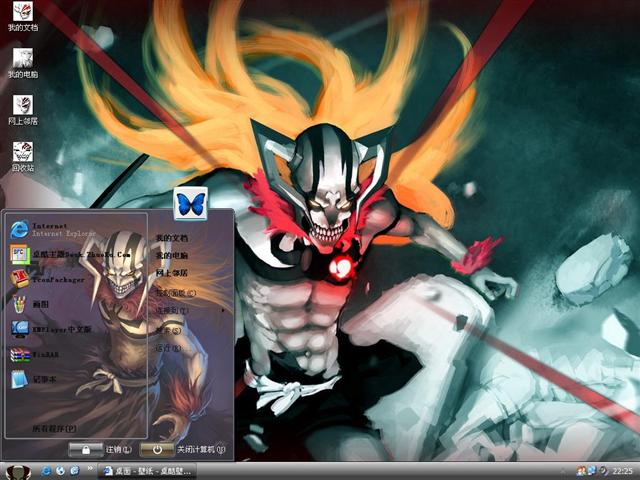Screen dimensions: 640x480
Task: Open 画图 paint program in start menu
Action: pyautogui.click(x=29, y=304)
